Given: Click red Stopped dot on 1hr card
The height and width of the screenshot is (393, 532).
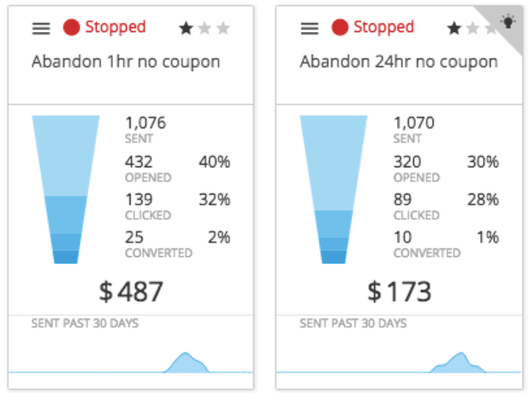Looking at the screenshot, I should coord(71,27).
